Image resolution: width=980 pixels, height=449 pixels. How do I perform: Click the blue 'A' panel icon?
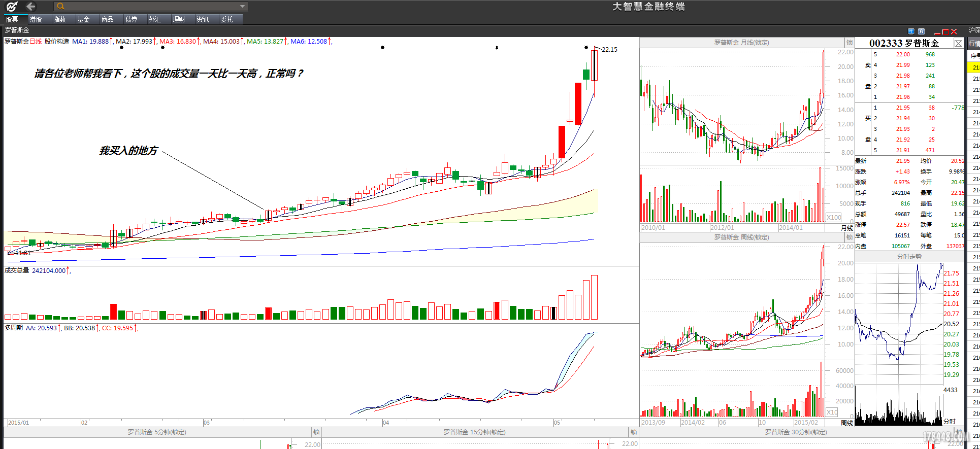922,31
